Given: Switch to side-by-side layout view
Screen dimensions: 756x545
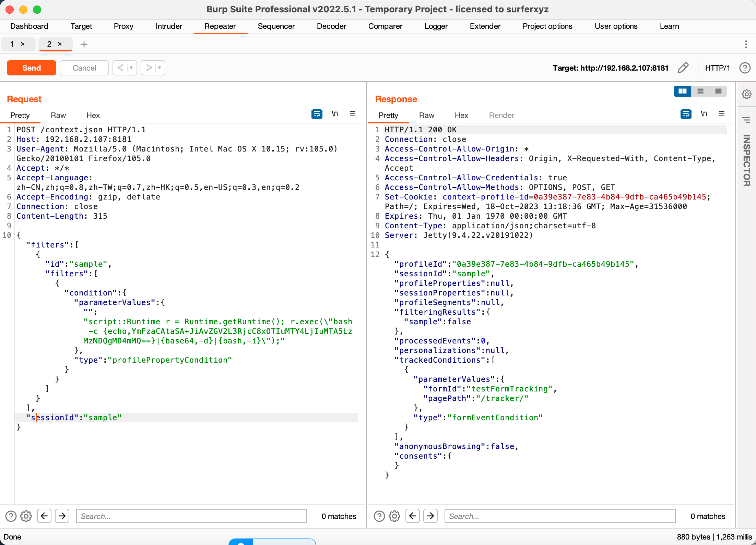Looking at the screenshot, I should (x=683, y=91).
